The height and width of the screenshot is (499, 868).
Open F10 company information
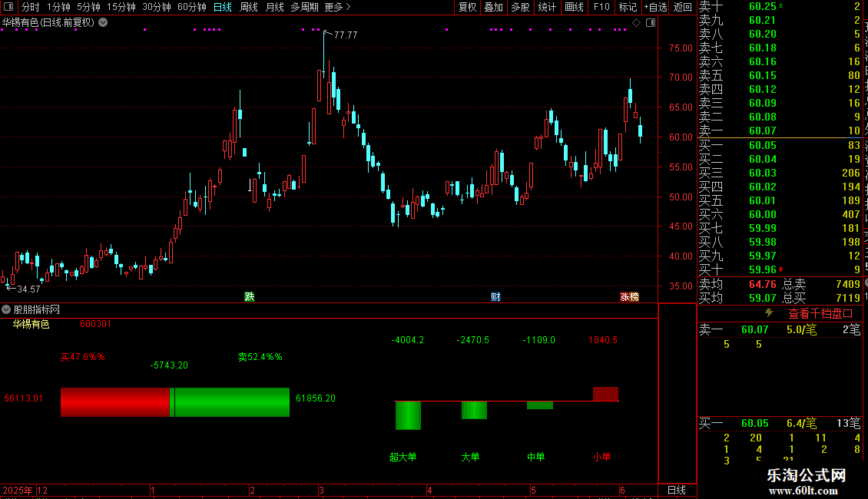click(601, 7)
